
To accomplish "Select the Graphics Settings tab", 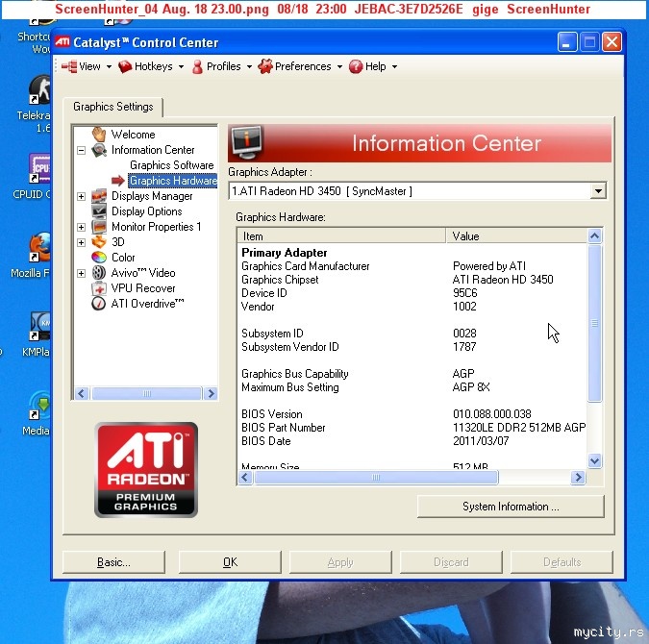I will click(113, 107).
